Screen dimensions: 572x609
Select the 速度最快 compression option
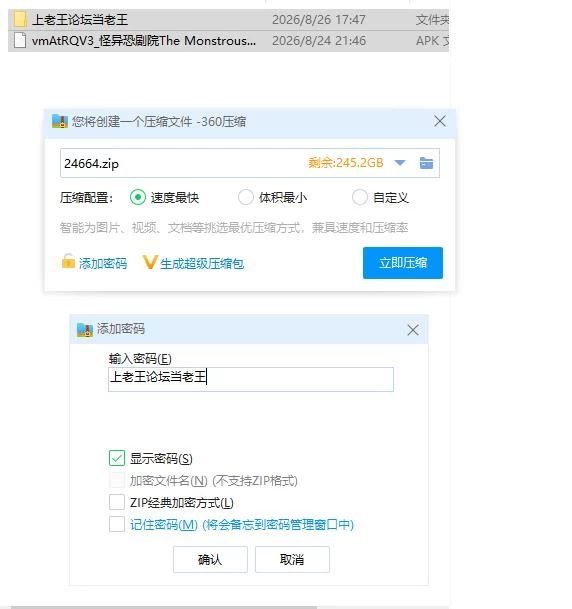(138, 197)
